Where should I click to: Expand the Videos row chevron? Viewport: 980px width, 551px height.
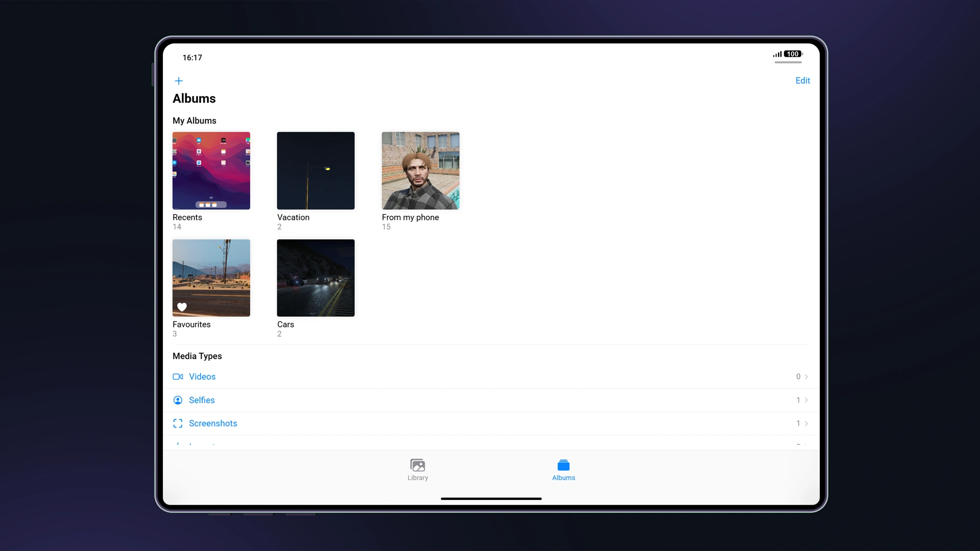[806, 377]
